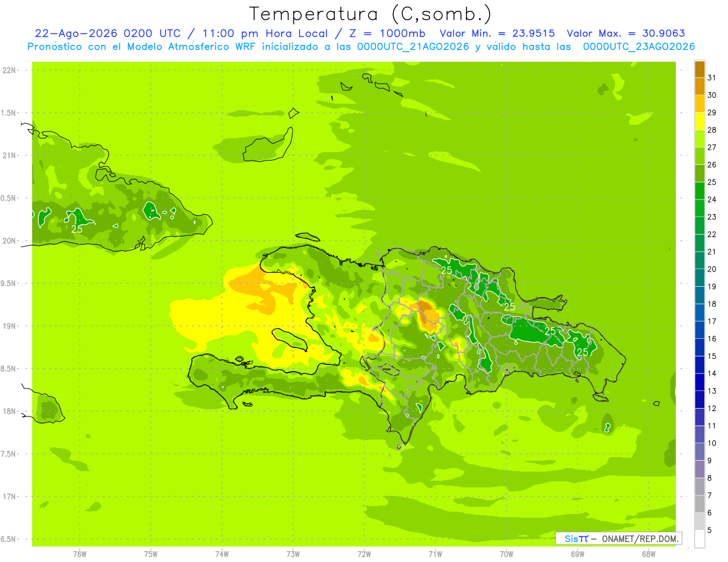The width and height of the screenshot is (728, 562).
Task: Click the 'Valor Min. = 23.9515' value
Action: tap(497, 33)
